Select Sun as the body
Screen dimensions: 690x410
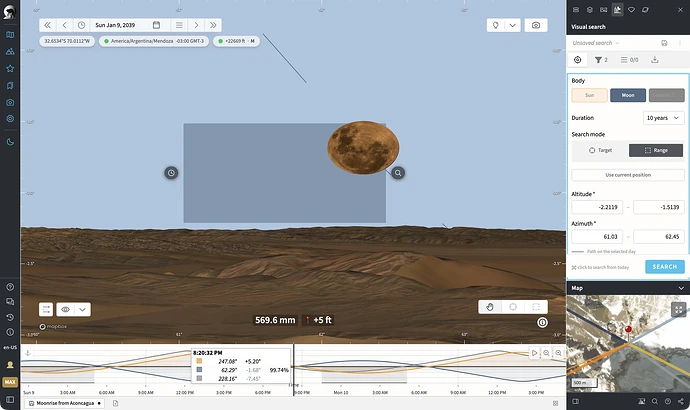click(590, 95)
